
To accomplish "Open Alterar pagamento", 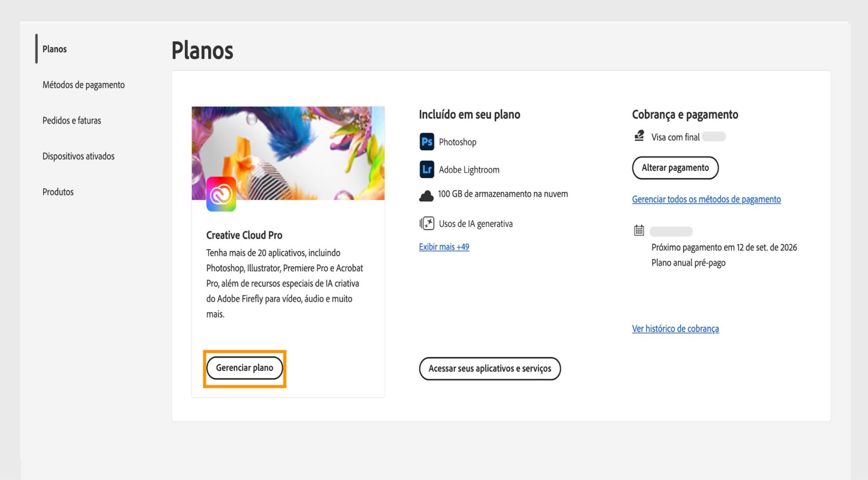I will coord(675,167).
